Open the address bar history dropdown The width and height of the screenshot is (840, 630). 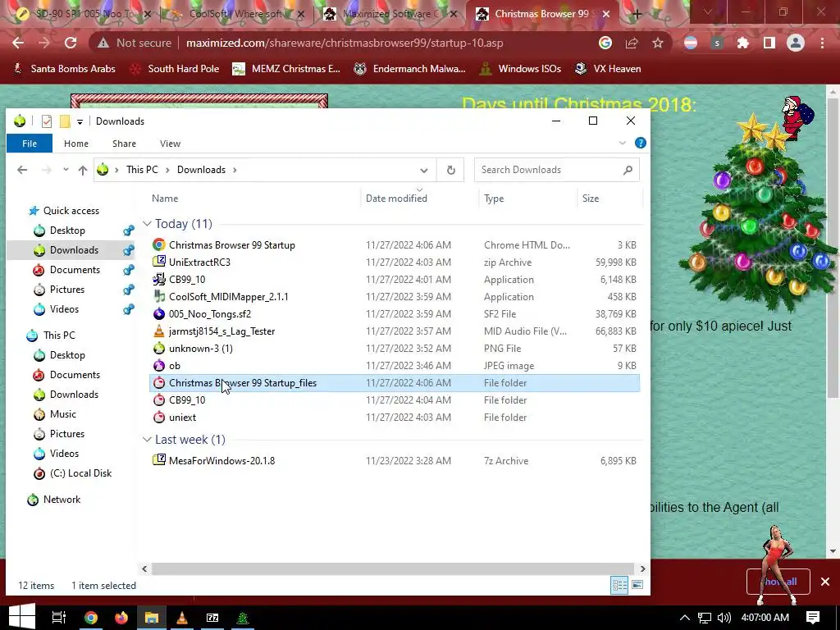tap(424, 171)
